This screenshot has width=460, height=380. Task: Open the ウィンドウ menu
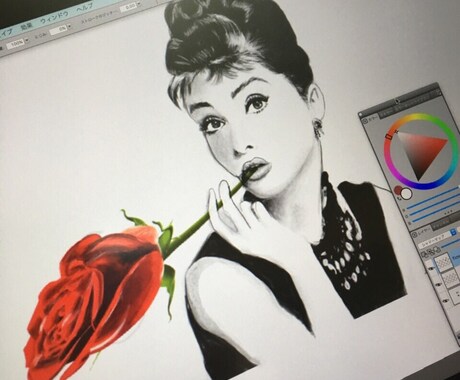point(54,17)
